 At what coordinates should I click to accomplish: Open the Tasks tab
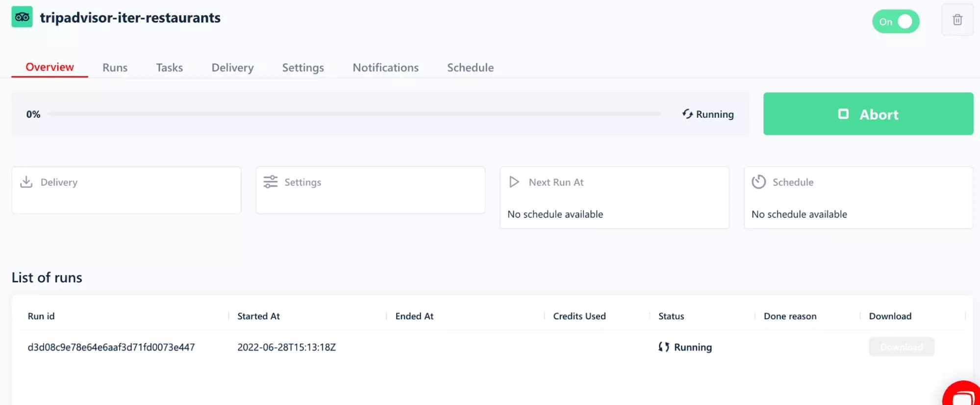tap(170, 68)
